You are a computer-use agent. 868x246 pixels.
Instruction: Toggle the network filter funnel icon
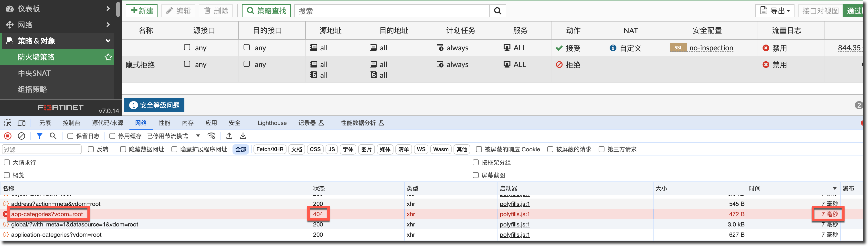39,136
